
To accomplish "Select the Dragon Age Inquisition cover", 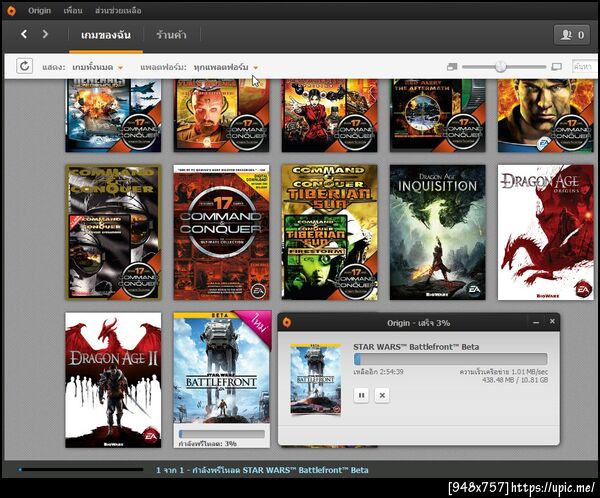I will pos(437,232).
